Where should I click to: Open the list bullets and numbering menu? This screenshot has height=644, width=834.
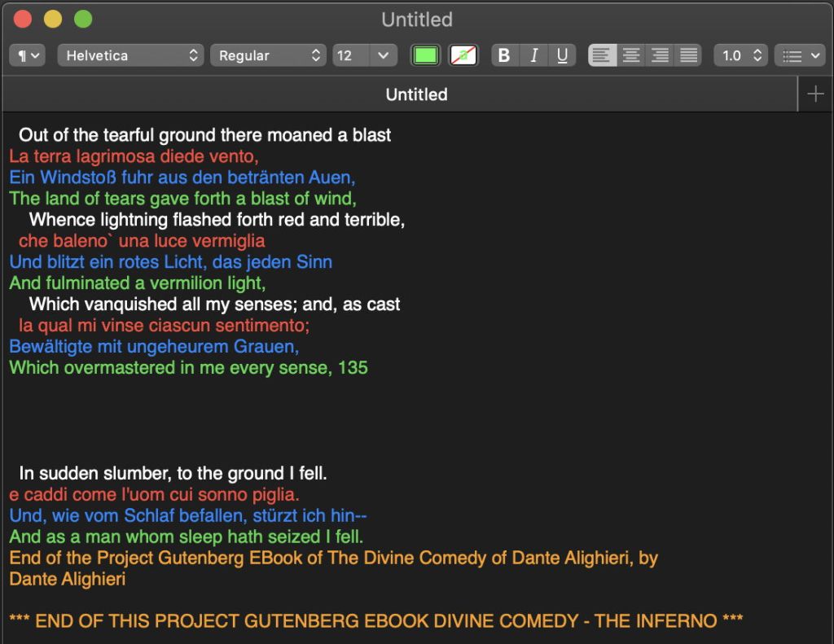pos(800,55)
